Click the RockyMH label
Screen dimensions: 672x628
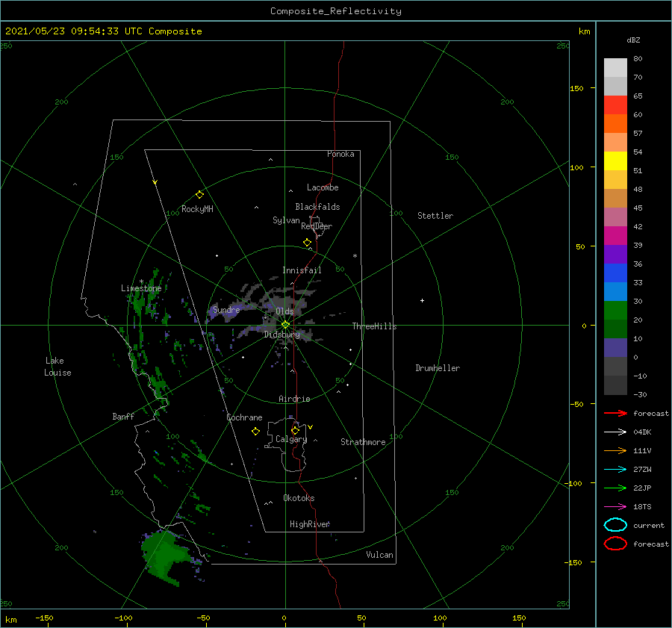click(197, 209)
